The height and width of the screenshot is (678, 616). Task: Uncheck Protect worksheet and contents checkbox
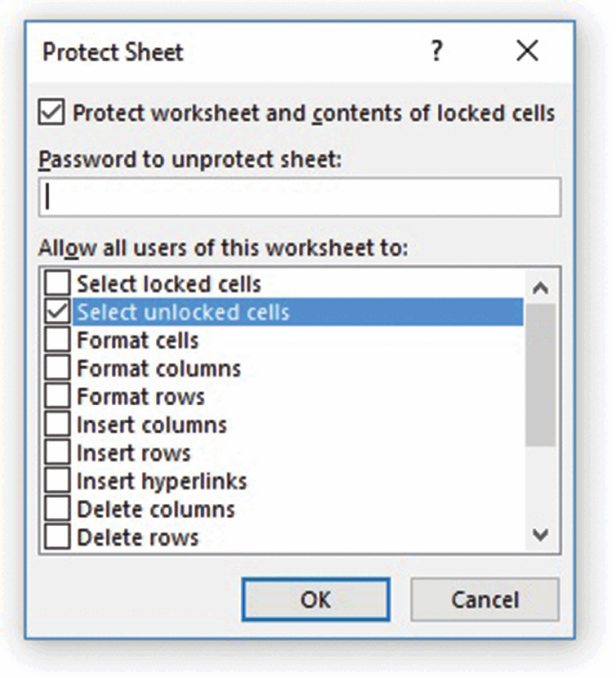(x=52, y=113)
